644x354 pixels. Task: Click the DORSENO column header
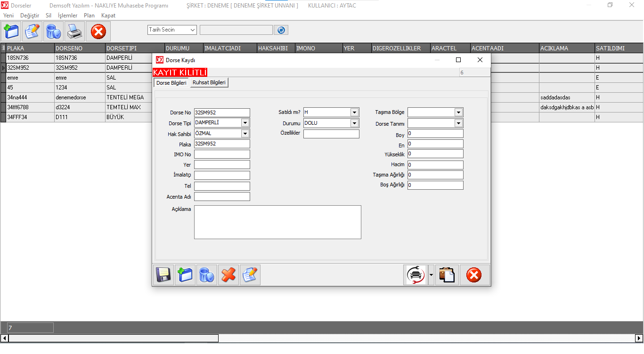80,48
